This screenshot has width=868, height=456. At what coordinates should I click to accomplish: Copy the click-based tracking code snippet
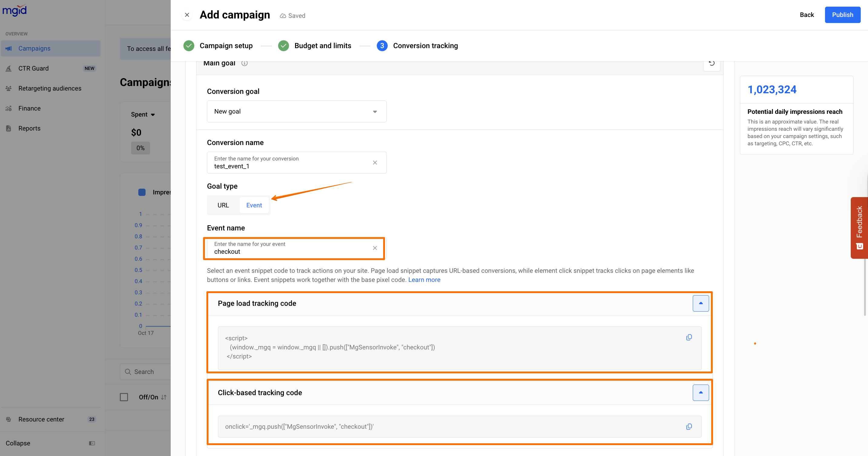click(x=689, y=427)
